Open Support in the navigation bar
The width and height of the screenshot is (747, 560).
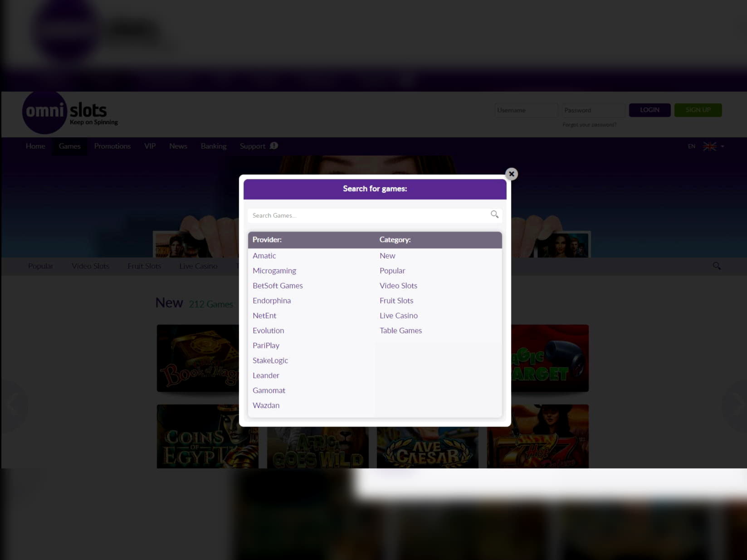point(252,146)
